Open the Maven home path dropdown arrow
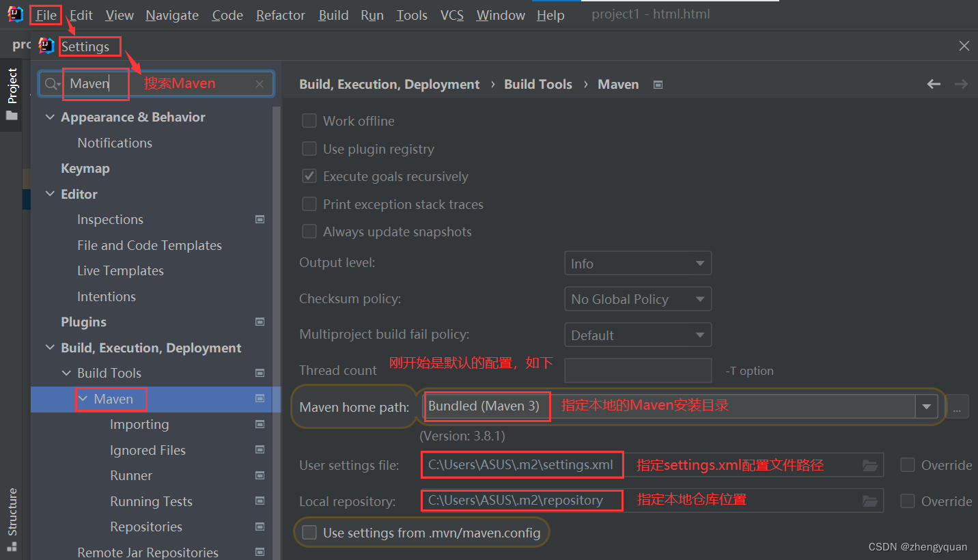Image resolution: width=978 pixels, height=560 pixels. pyautogui.click(x=926, y=406)
